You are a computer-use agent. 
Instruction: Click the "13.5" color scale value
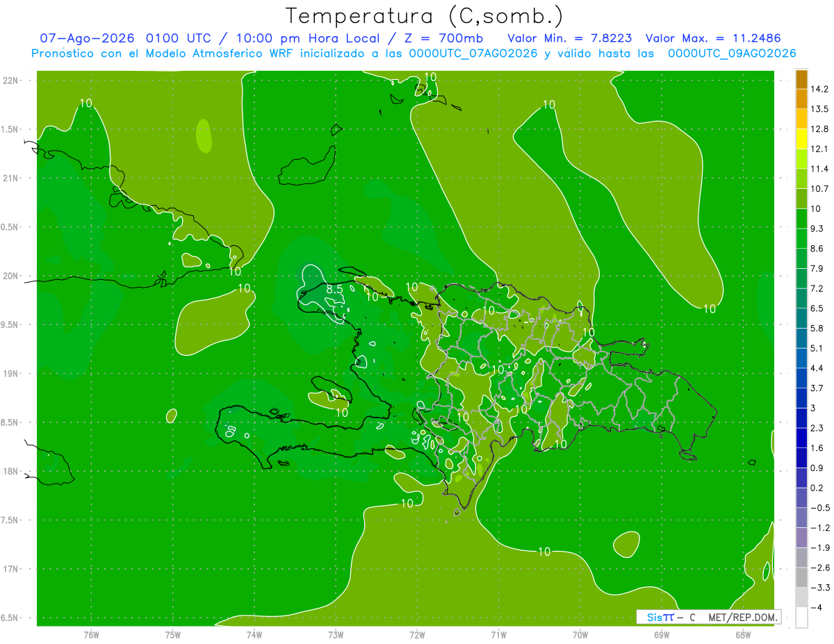(x=820, y=109)
